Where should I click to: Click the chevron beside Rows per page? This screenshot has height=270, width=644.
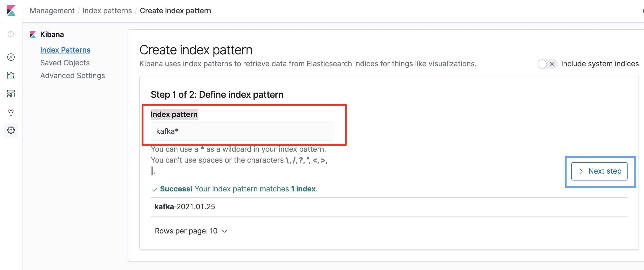[225, 231]
